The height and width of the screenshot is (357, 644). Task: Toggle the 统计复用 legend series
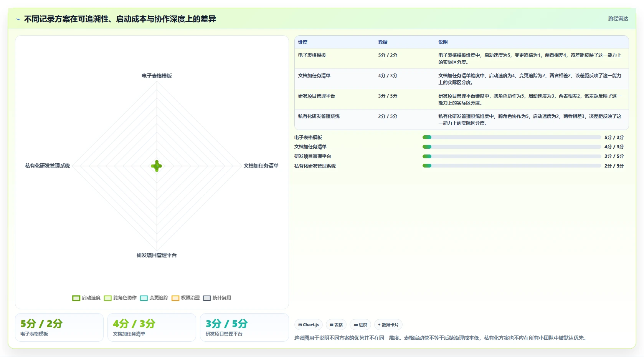click(217, 298)
